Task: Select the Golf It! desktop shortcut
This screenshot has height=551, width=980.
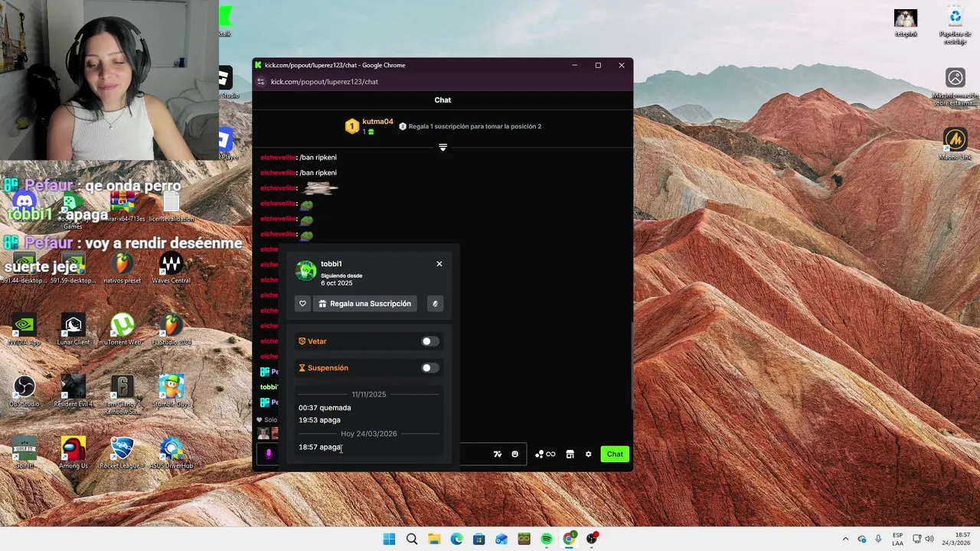Action: pos(24,453)
